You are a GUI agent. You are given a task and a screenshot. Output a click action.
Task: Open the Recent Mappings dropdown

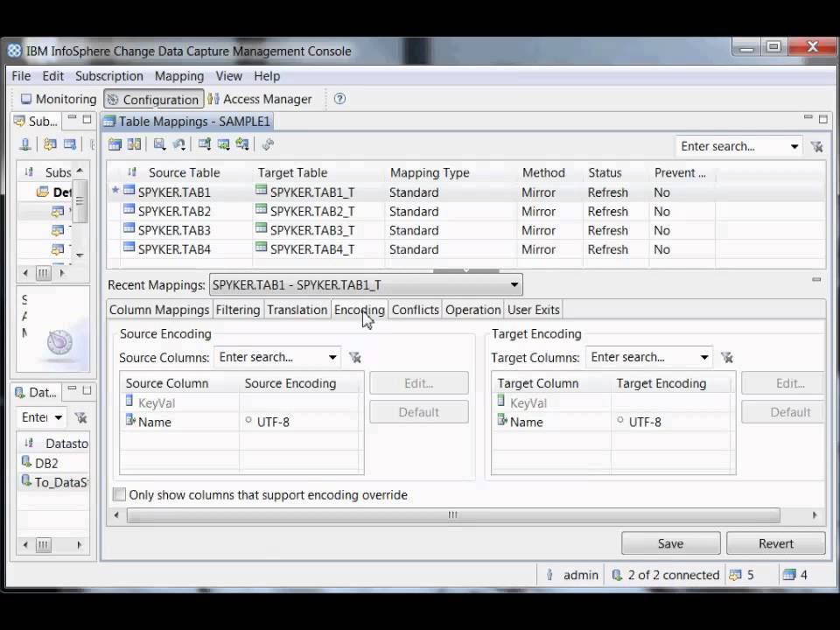coord(514,284)
